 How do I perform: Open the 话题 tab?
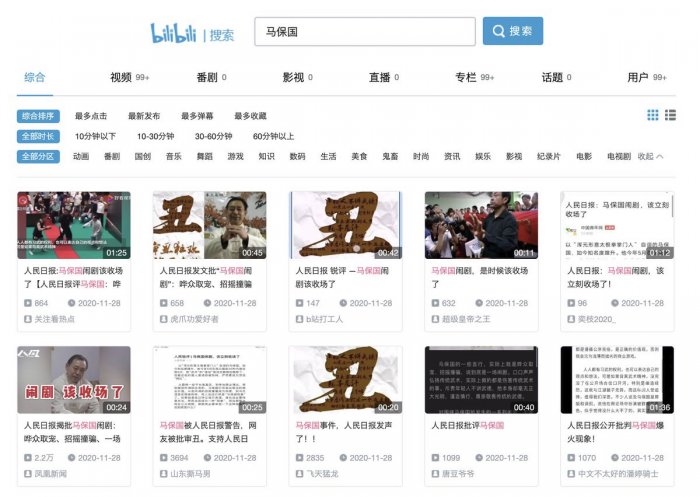click(557, 77)
